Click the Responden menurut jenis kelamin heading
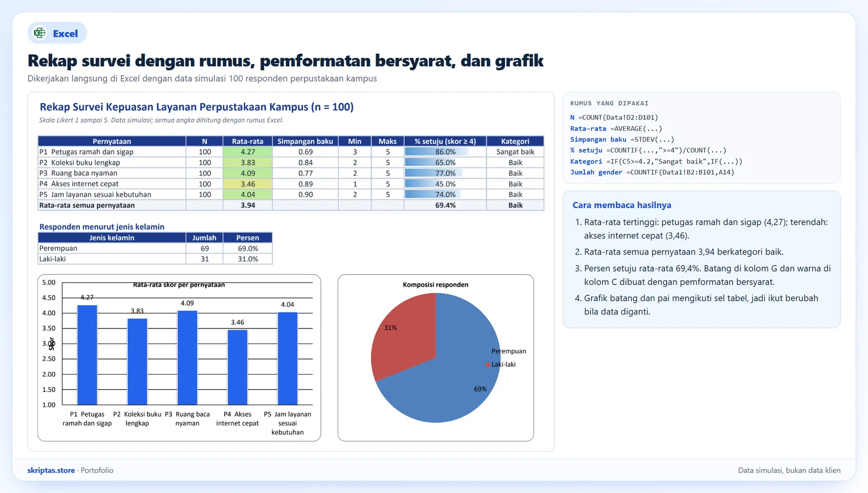 click(101, 227)
